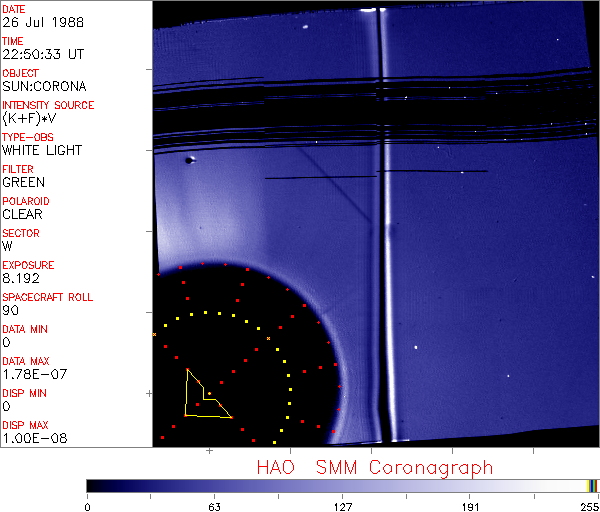Screen dimensions: 600x512
Task: Click the color bar tick label 191
Action: (470, 506)
